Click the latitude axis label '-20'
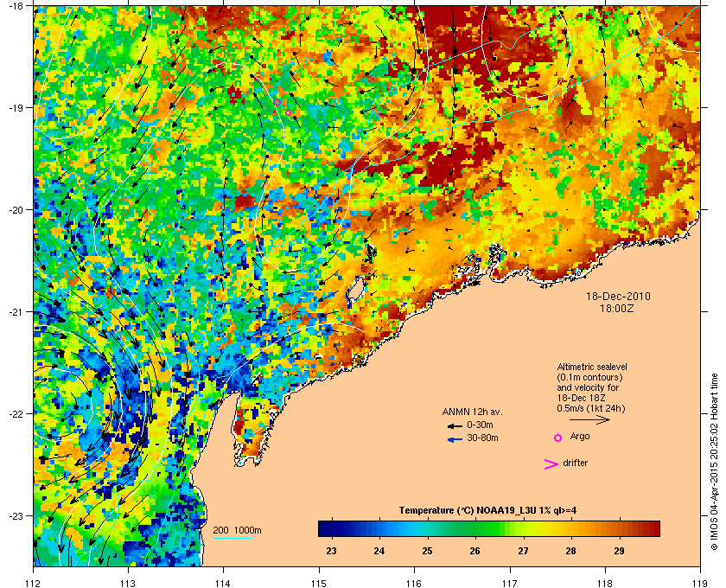This screenshot has width=726, height=588. pyautogui.click(x=16, y=210)
